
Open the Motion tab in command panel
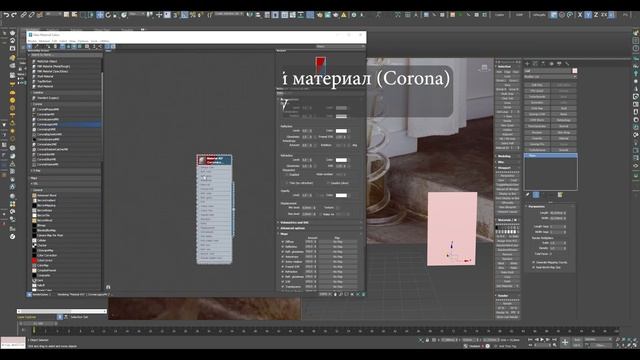551,64
